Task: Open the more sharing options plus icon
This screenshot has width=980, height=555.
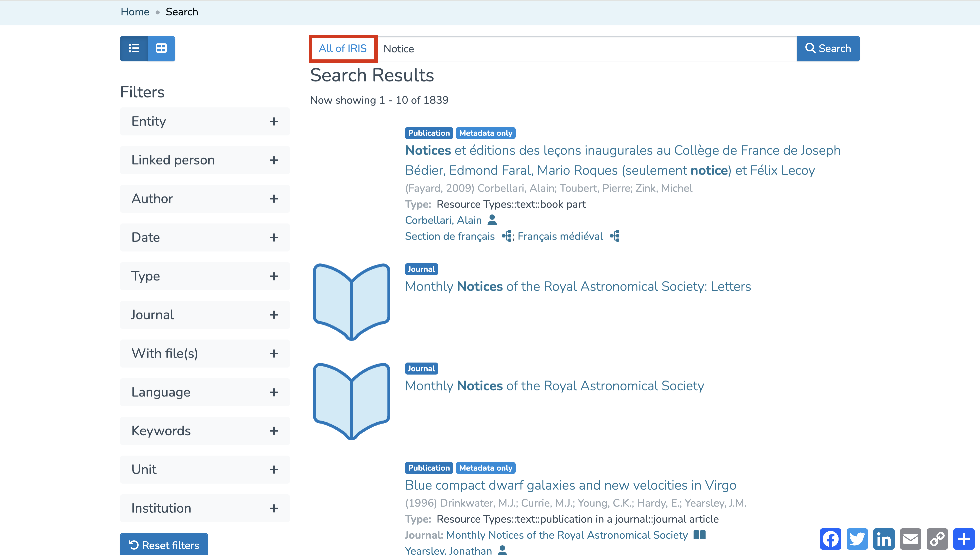Action: click(x=964, y=539)
